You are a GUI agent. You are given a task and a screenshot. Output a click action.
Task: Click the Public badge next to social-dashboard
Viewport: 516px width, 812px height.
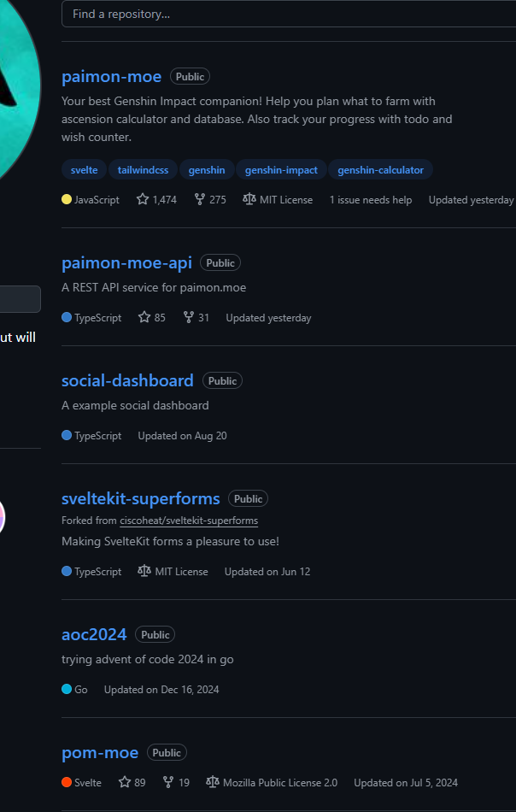tap(223, 380)
